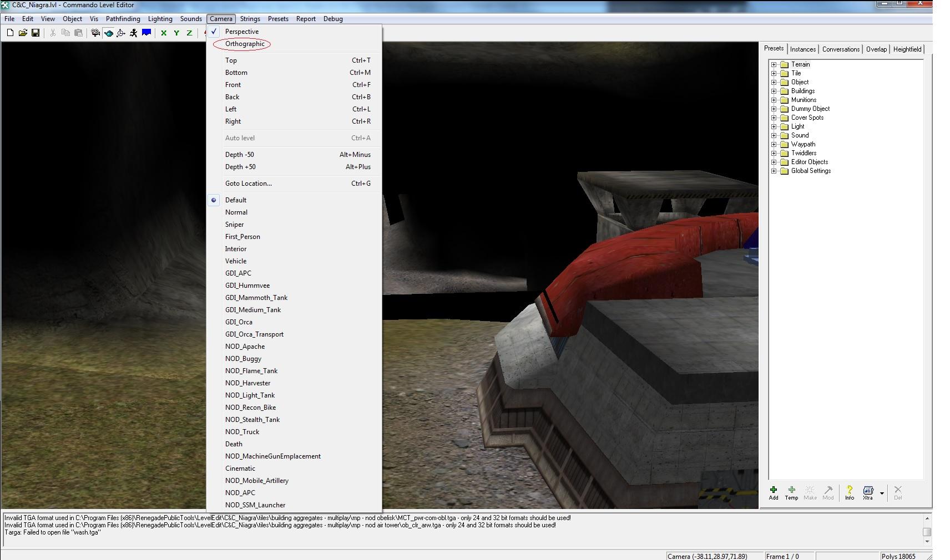Open the Pathfinding menu
Image resolution: width=950 pixels, height=560 pixels.
click(x=123, y=19)
